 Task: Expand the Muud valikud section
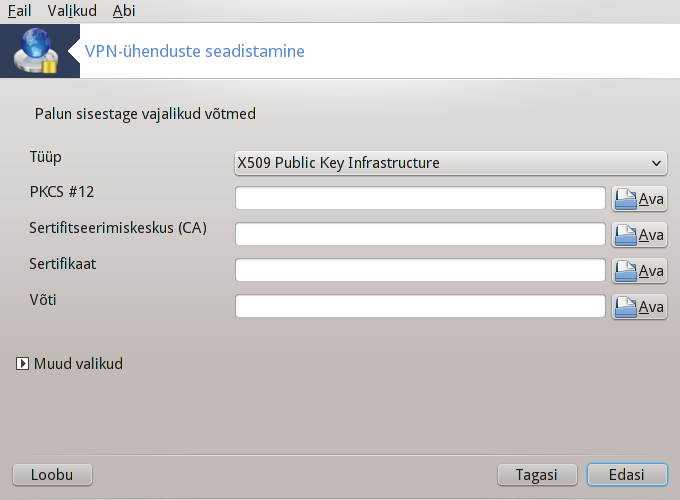(22, 363)
